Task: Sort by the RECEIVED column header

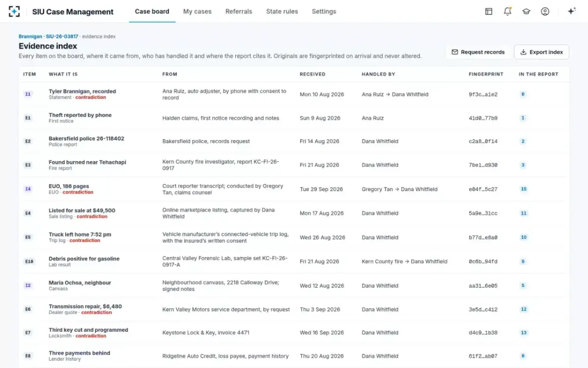Action: (312, 74)
